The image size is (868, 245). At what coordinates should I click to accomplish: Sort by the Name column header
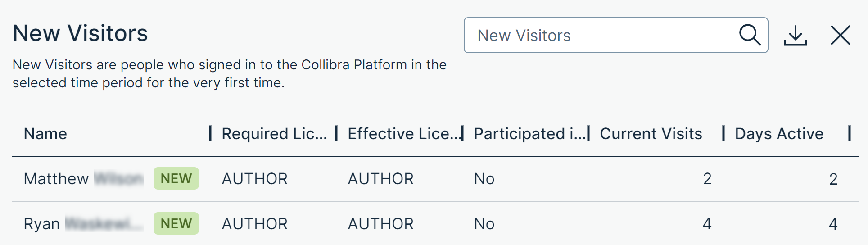pyautogui.click(x=45, y=134)
